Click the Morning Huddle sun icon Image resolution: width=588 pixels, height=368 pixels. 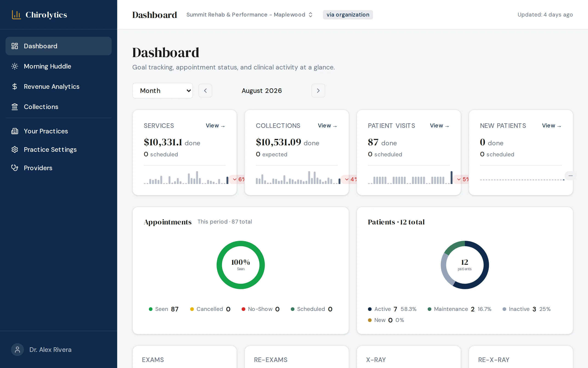pos(14,66)
